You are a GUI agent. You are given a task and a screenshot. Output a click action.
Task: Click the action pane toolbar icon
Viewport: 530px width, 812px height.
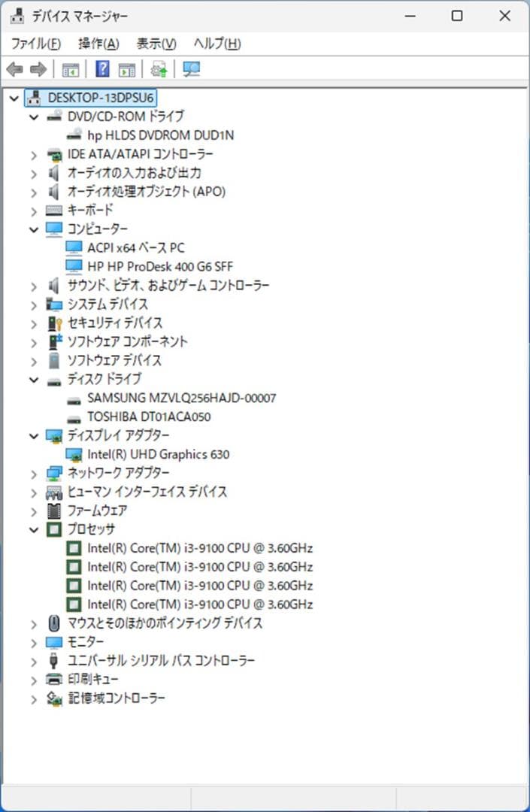click(x=127, y=69)
